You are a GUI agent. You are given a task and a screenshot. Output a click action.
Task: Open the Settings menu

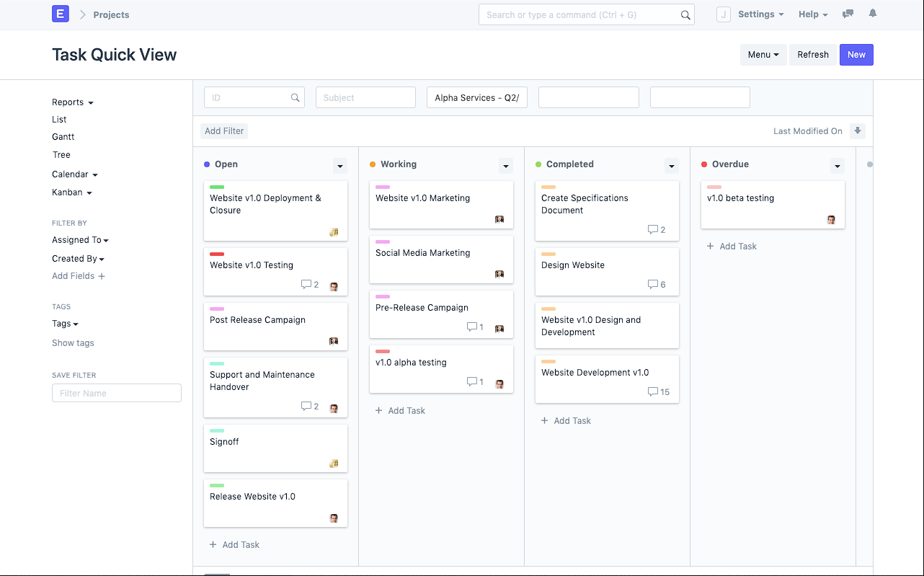click(761, 14)
